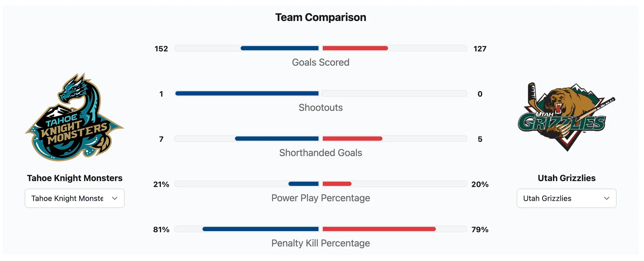Open the Utah Grizzlies team dropdown
The height and width of the screenshot is (261, 644).
[x=566, y=198]
